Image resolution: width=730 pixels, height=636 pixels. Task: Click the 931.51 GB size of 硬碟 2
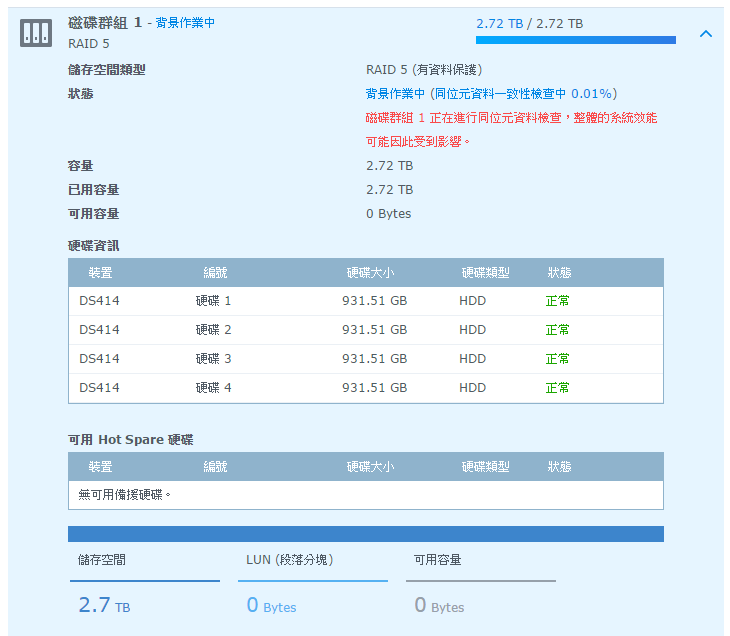[374, 330]
